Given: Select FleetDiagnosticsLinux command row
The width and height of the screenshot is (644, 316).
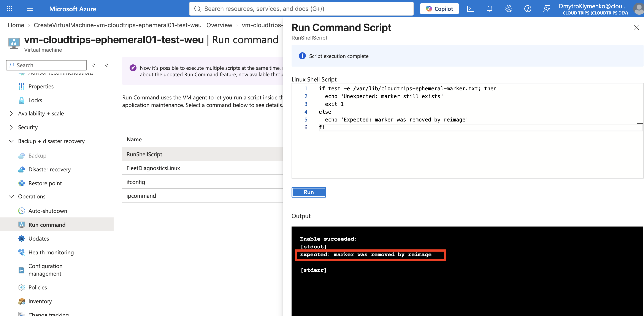Looking at the screenshot, I should pos(203,168).
